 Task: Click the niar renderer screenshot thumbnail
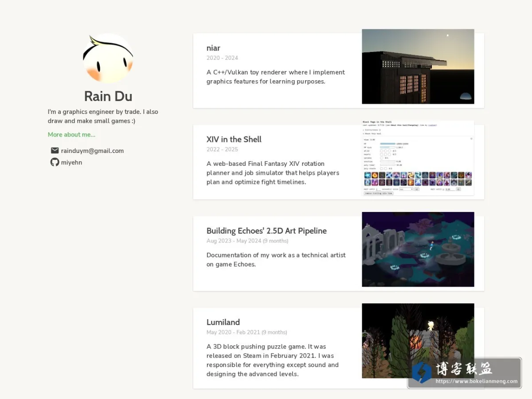(x=418, y=66)
